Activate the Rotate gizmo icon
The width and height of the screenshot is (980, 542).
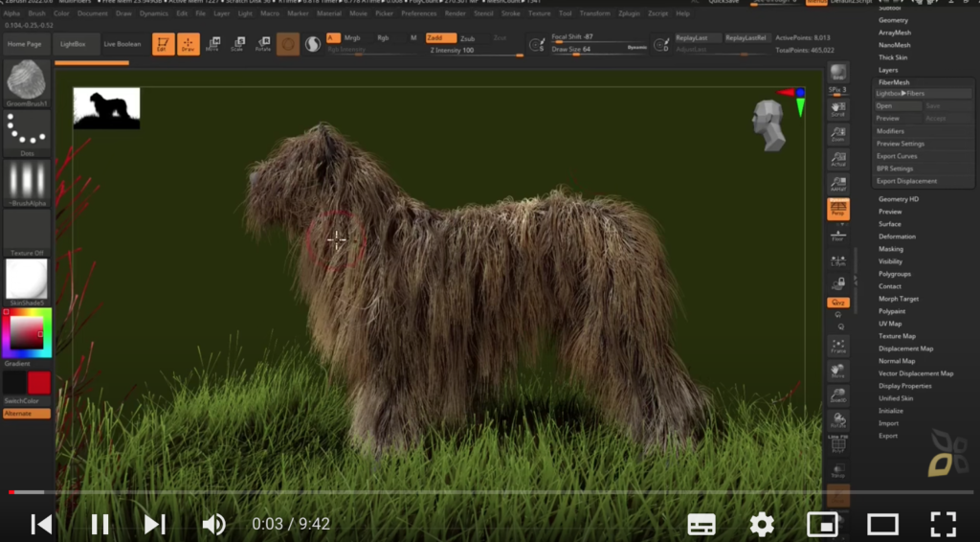tap(263, 44)
